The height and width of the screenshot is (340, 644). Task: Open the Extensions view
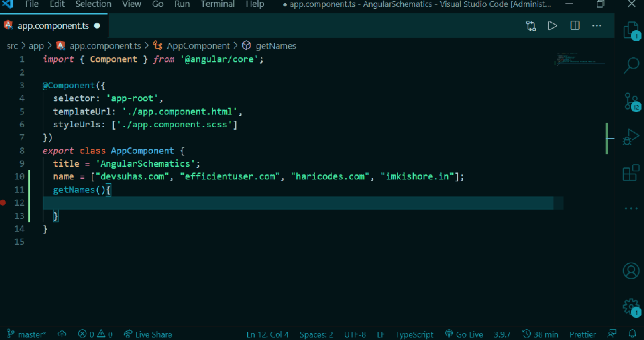[630, 173]
